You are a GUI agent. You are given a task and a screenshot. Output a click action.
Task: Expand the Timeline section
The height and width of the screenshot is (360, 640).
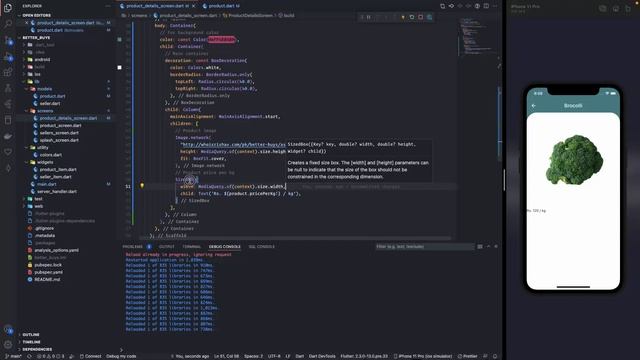pyautogui.click(x=65, y=342)
